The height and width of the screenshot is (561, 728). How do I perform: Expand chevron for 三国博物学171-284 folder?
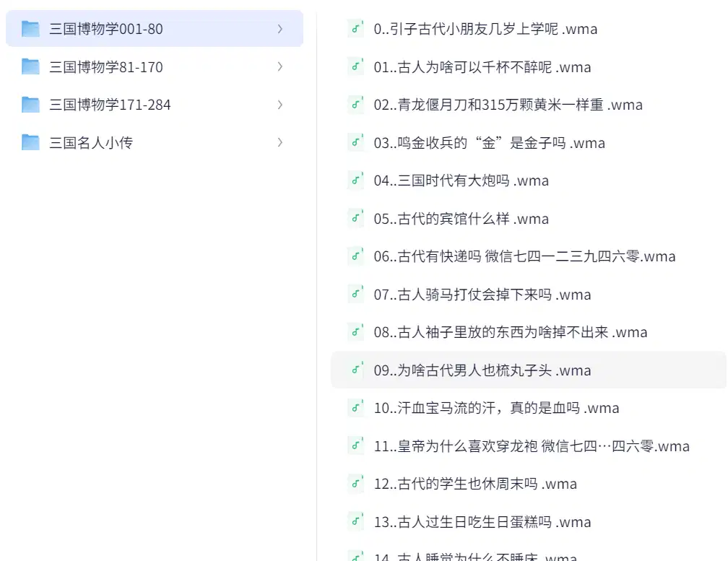(280, 105)
